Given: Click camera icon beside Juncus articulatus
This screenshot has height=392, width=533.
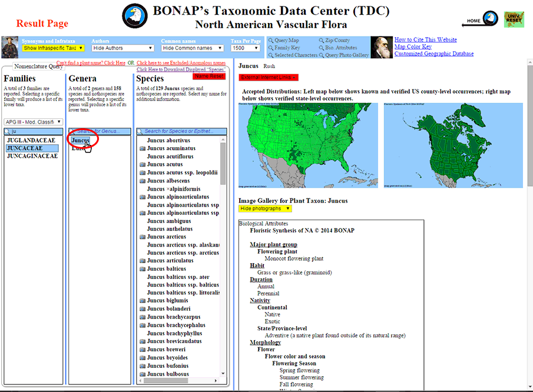Looking at the screenshot, I should coord(143,261).
